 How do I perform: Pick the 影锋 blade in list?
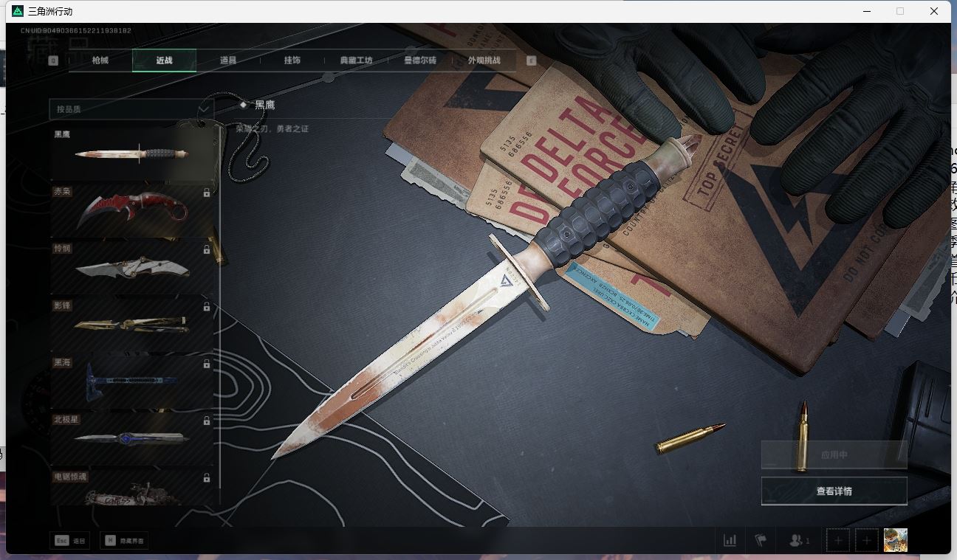[x=131, y=325]
